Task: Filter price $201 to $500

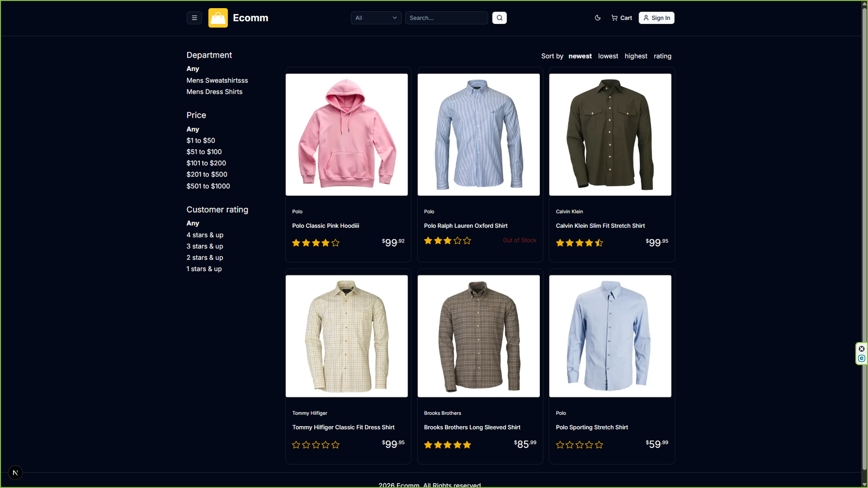Action: [x=207, y=175]
